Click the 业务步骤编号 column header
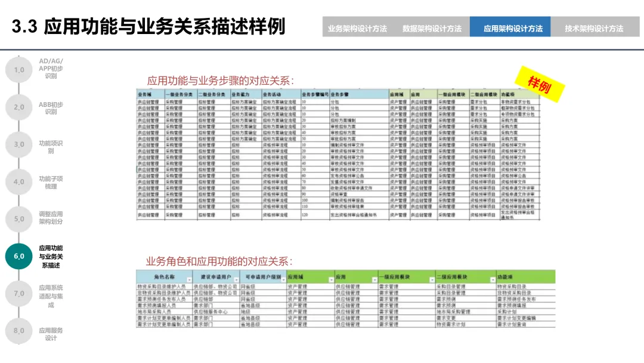 pos(315,94)
